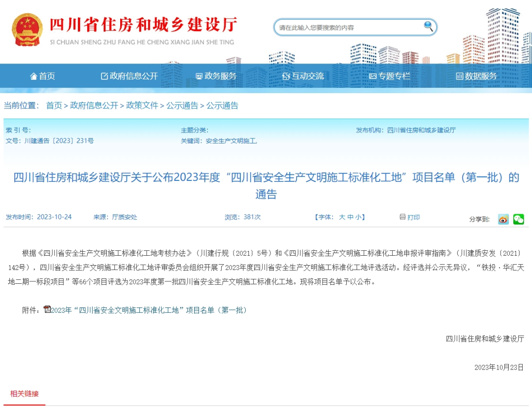Set font size to 大
Screen dimensions: 532x409
[x=341, y=217]
